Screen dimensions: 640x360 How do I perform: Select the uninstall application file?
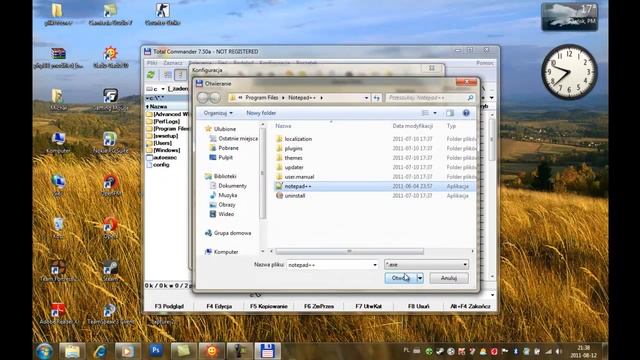[x=375, y=196]
